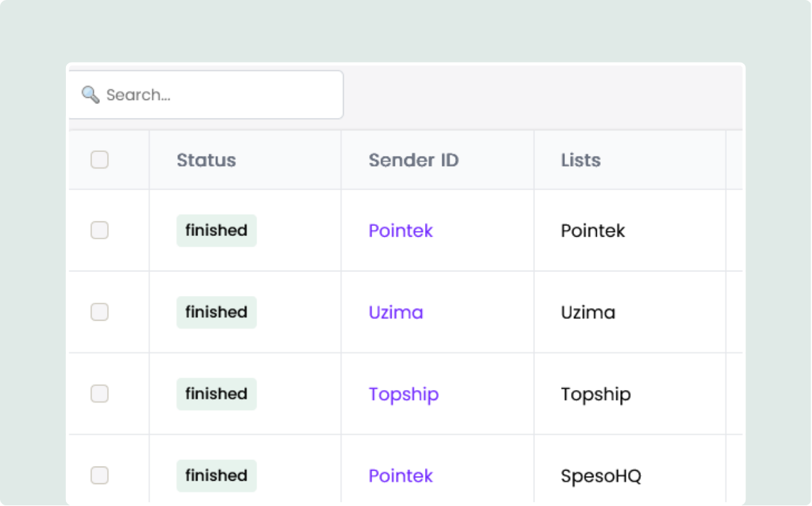
Task: Click the magnifying glass search icon
Action: pos(91,95)
